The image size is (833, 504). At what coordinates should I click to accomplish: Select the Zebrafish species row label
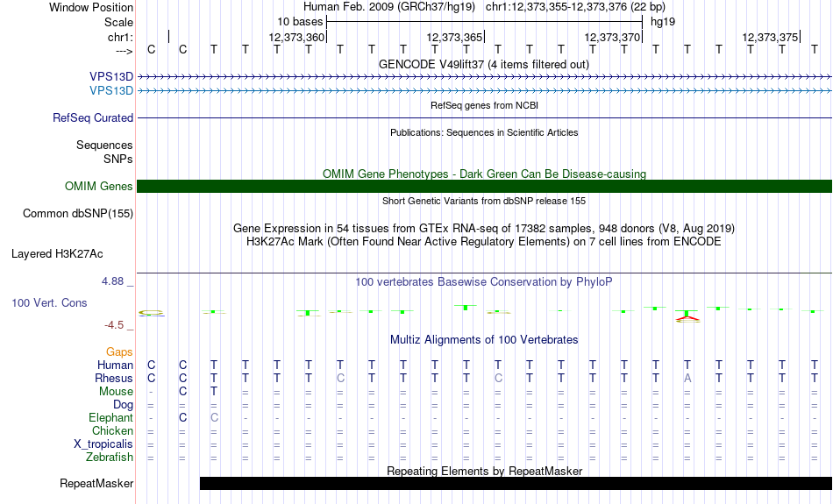coord(110,457)
